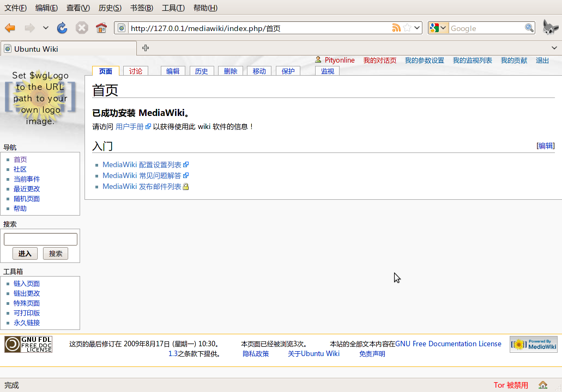Go to 社区 in navigation sidebar
Screen dimensions: 562x392
tap(20, 169)
